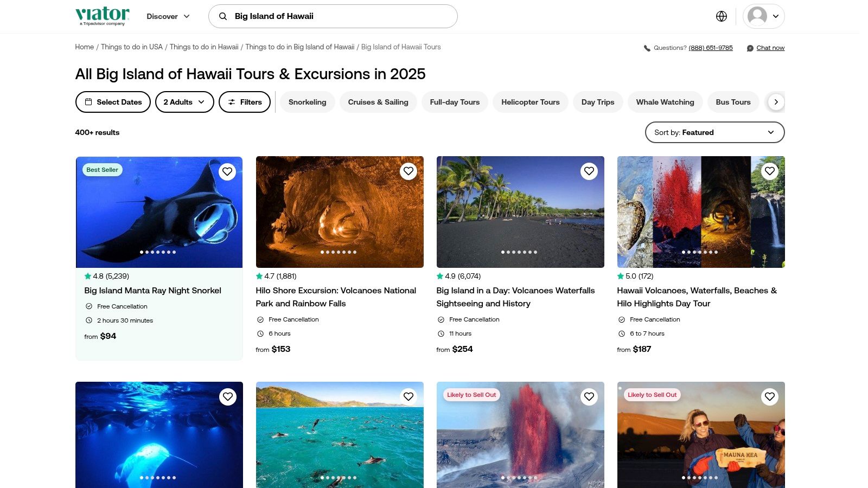Click the Viator logo

coord(103,16)
